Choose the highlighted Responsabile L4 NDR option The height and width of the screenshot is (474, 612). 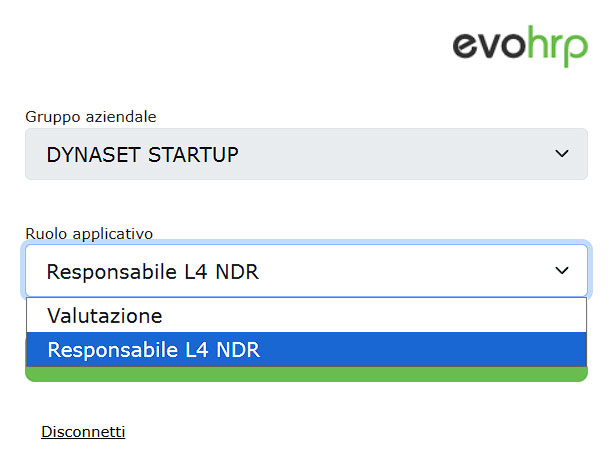point(152,350)
